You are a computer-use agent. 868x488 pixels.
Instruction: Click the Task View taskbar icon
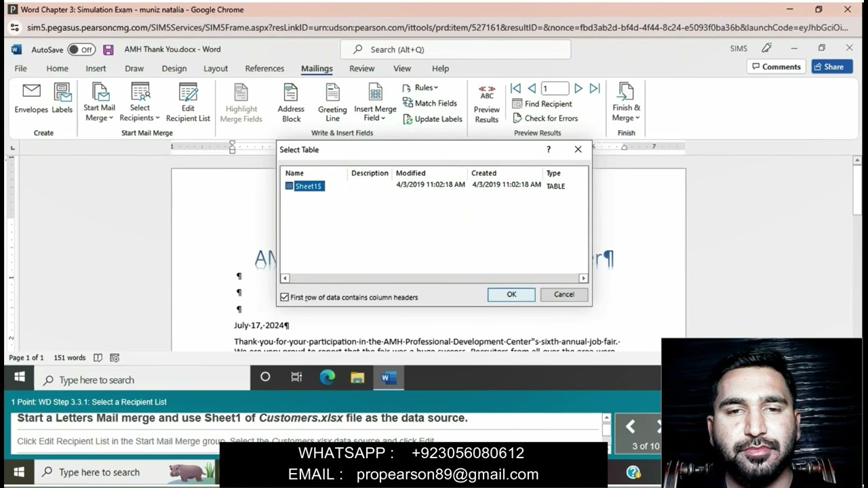coord(296,377)
